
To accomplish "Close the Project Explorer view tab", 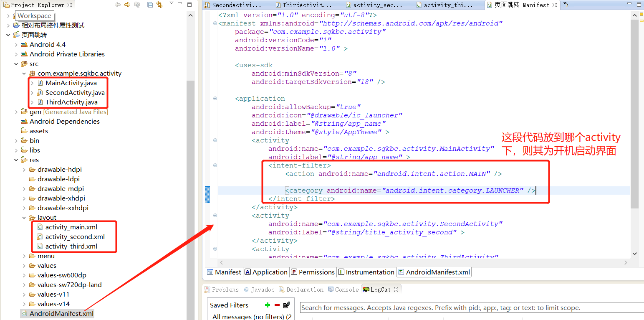I will [70, 5].
